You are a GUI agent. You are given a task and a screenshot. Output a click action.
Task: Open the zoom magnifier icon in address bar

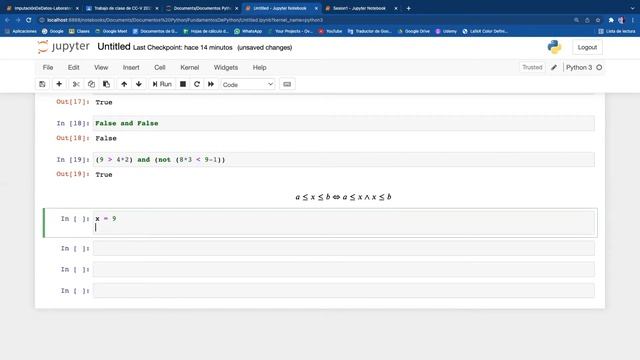[576, 20]
